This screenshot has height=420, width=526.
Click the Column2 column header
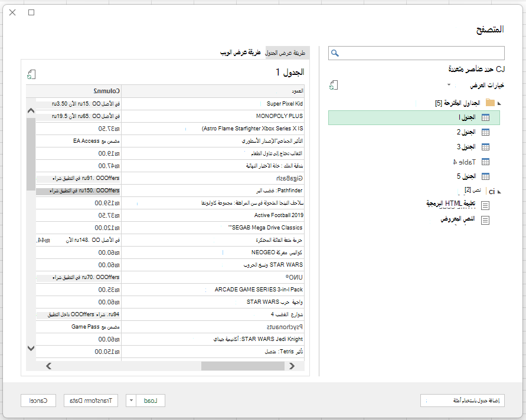[74, 91]
